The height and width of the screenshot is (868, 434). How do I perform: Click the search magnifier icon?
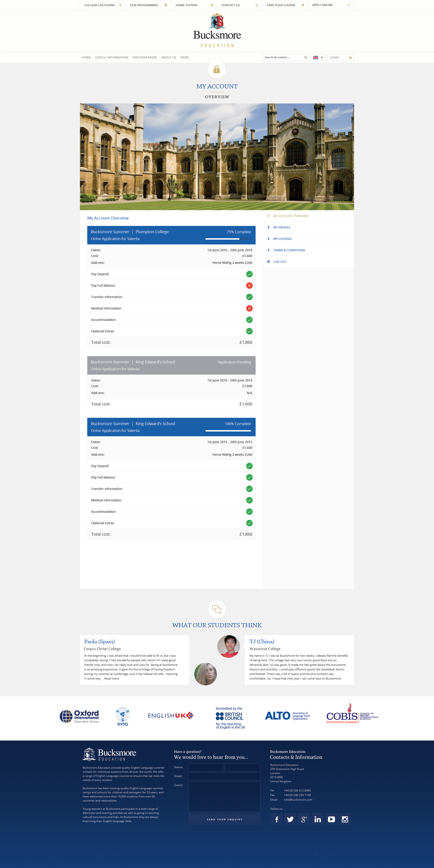(x=306, y=57)
